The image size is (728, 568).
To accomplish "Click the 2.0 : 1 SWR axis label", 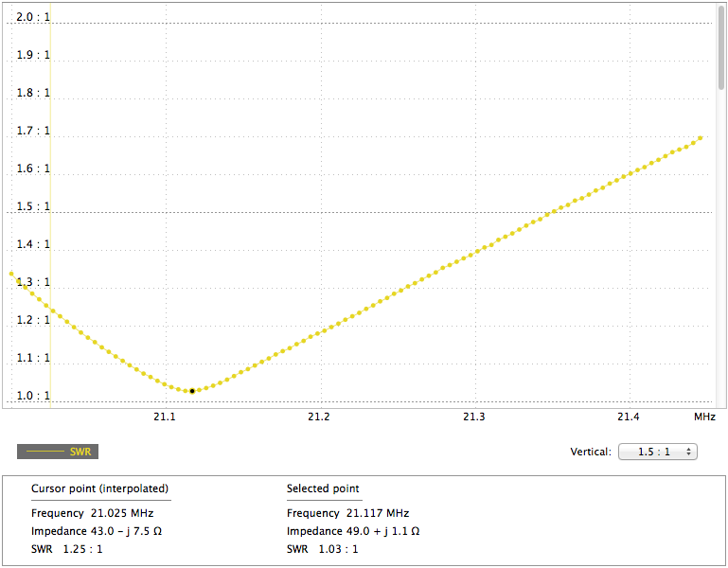I will point(33,17).
